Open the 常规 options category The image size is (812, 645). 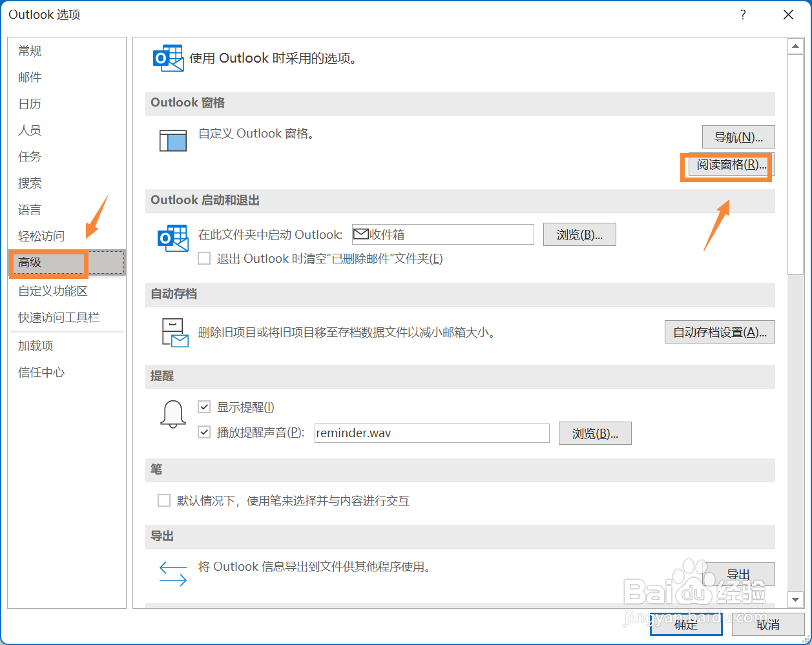(x=67, y=51)
